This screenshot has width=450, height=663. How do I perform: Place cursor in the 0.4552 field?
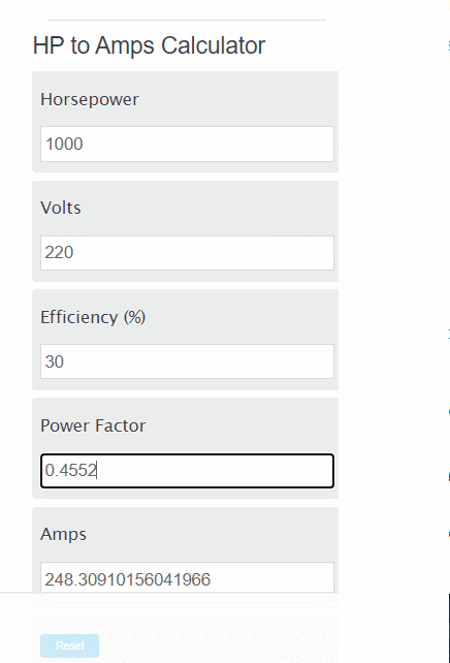(x=187, y=471)
